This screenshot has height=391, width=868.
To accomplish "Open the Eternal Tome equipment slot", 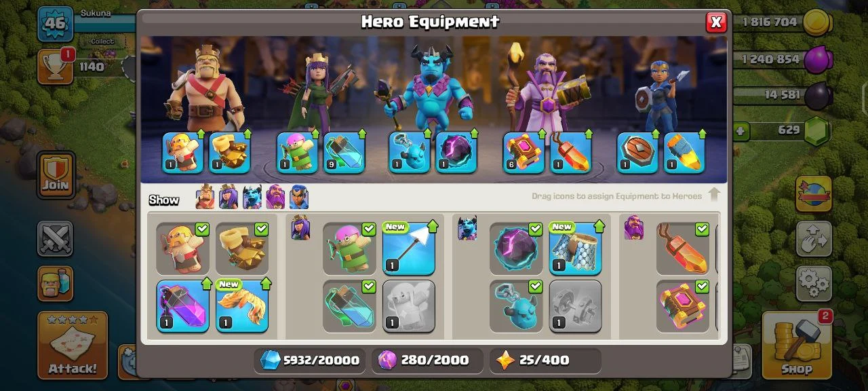I will tap(524, 153).
